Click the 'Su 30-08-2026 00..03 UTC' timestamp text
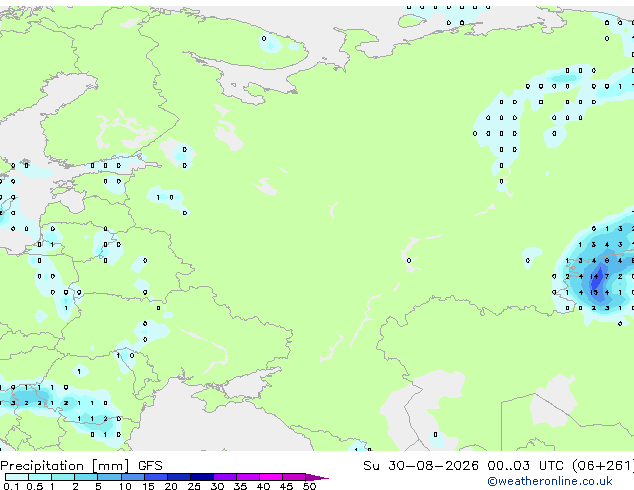This screenshot has height=490, width=634. tap(463, 466)
